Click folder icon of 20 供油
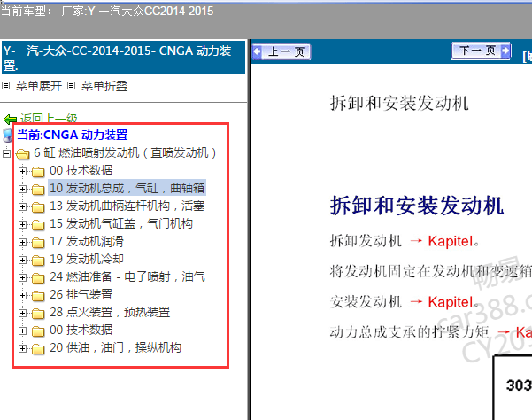Screen dimensions: 532x420 click(x=38, y=349)
